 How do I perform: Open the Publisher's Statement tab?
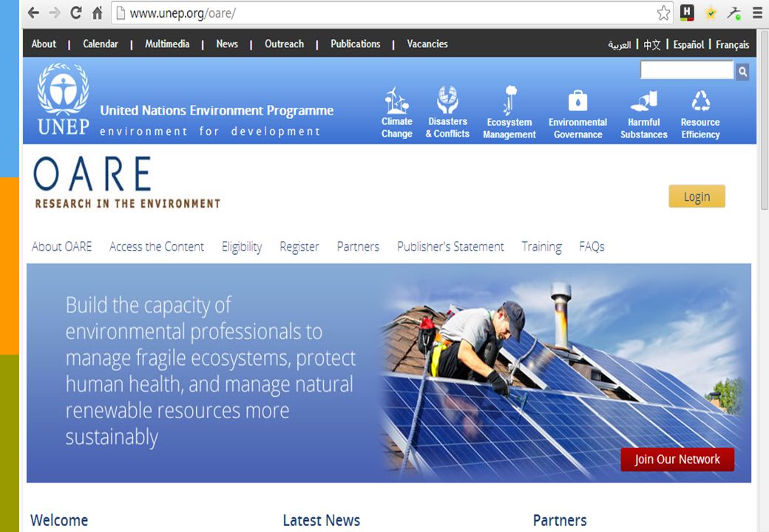(x=450, y=246)
